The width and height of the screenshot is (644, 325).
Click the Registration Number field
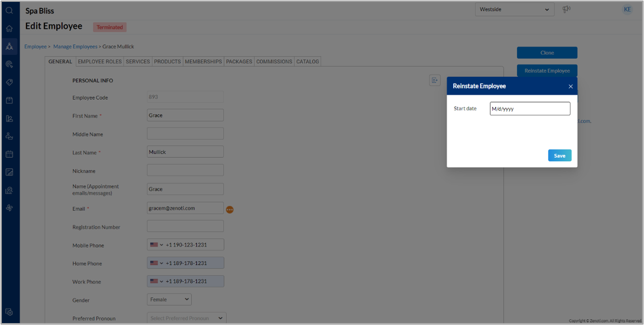[185, 226]
